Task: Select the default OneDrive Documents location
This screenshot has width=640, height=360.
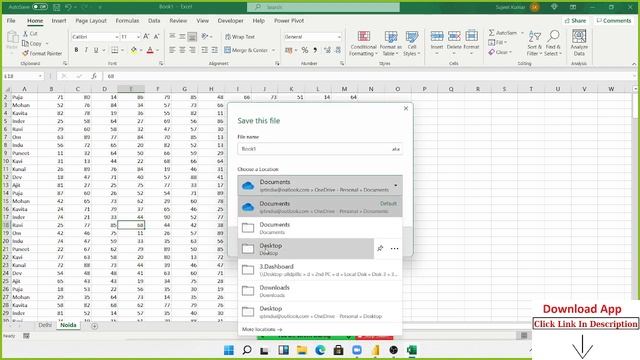Action: 320,207
